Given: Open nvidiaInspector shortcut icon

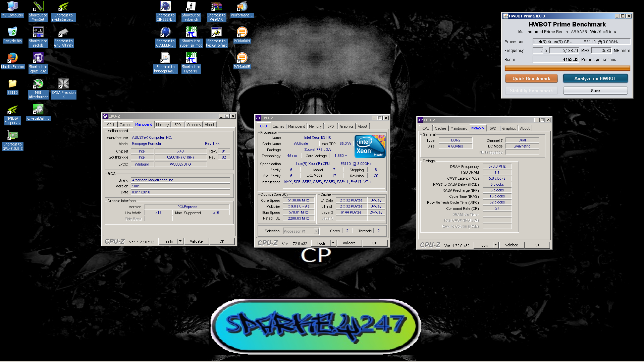Looking at the screenshot, I should pos(63,11).
